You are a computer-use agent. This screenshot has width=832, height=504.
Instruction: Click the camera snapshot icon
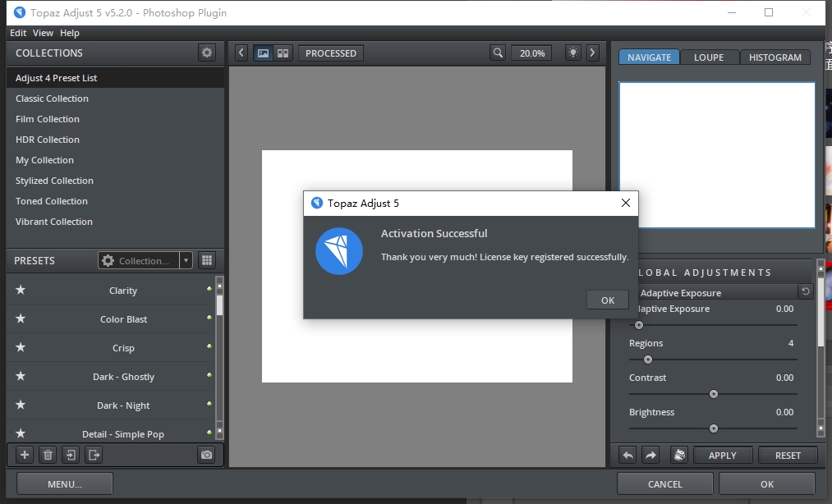point(207,455)
